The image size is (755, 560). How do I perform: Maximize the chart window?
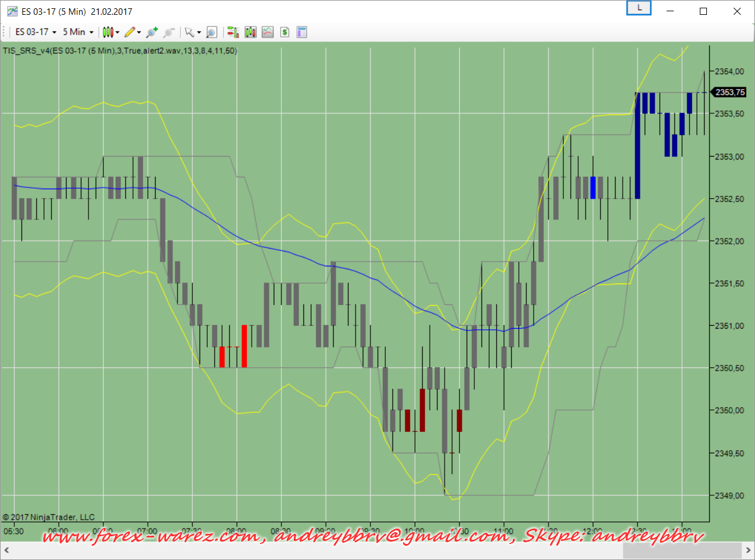tap(703, 11)
